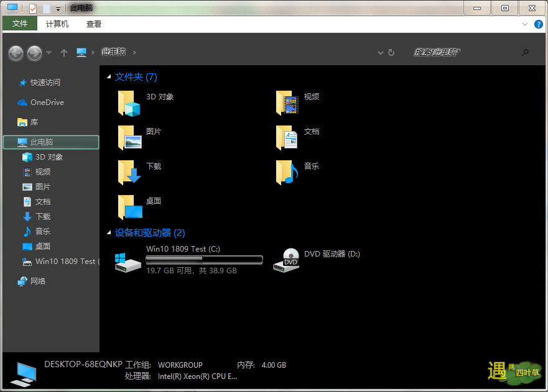Go up one folder level

point(63,53)
